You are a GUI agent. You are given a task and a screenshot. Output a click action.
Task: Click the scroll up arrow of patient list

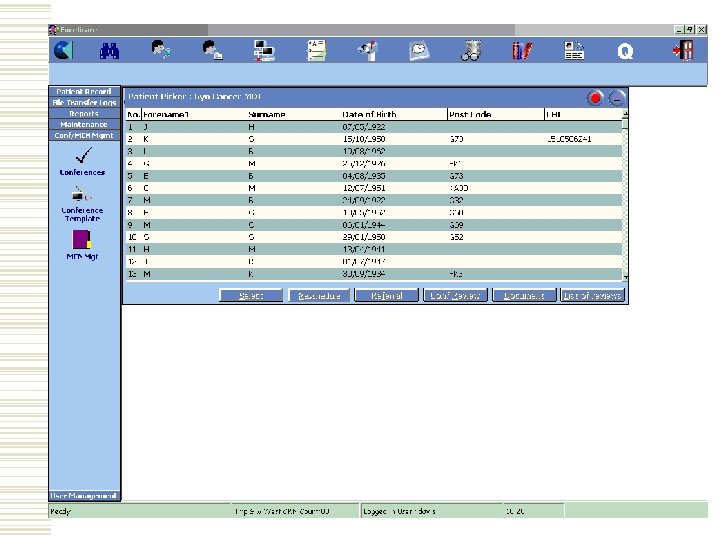coord(625,113)
